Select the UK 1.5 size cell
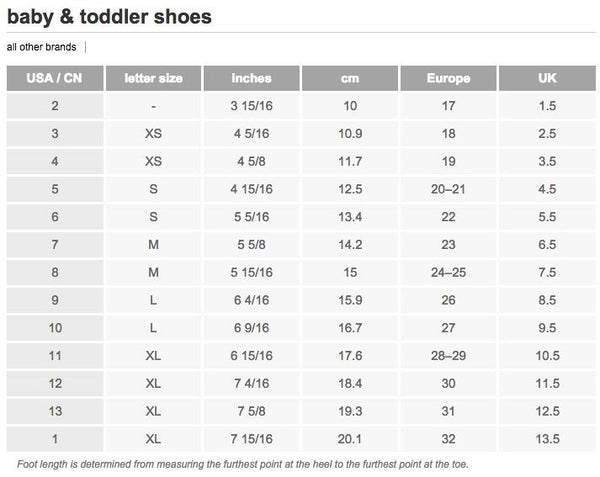Image resolution: width=600 pixels, height=477 pixels. pos(547,106)
